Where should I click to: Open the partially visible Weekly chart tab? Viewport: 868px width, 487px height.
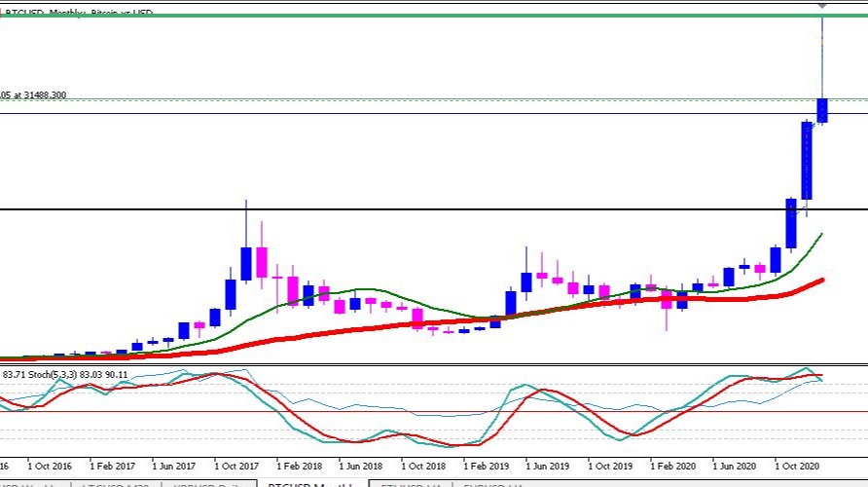[34, 484]
